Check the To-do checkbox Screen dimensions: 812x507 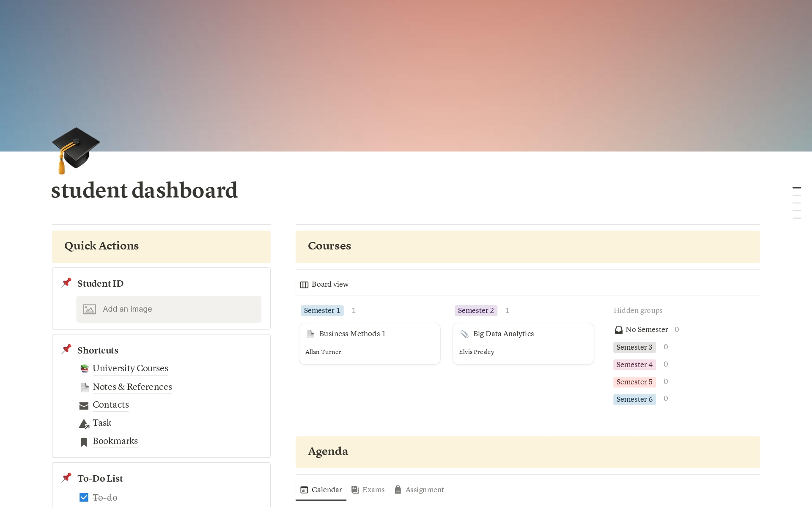[x=84, y=497]
